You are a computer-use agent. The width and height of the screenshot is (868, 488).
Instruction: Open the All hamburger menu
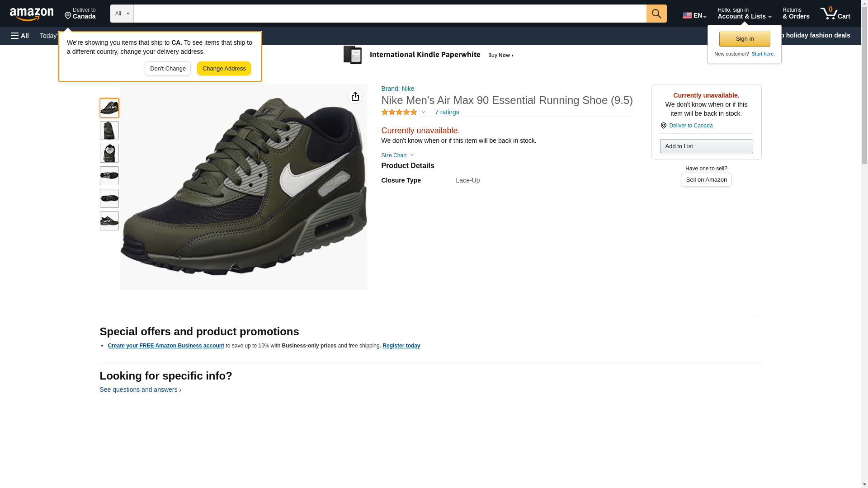click(20, 36)
